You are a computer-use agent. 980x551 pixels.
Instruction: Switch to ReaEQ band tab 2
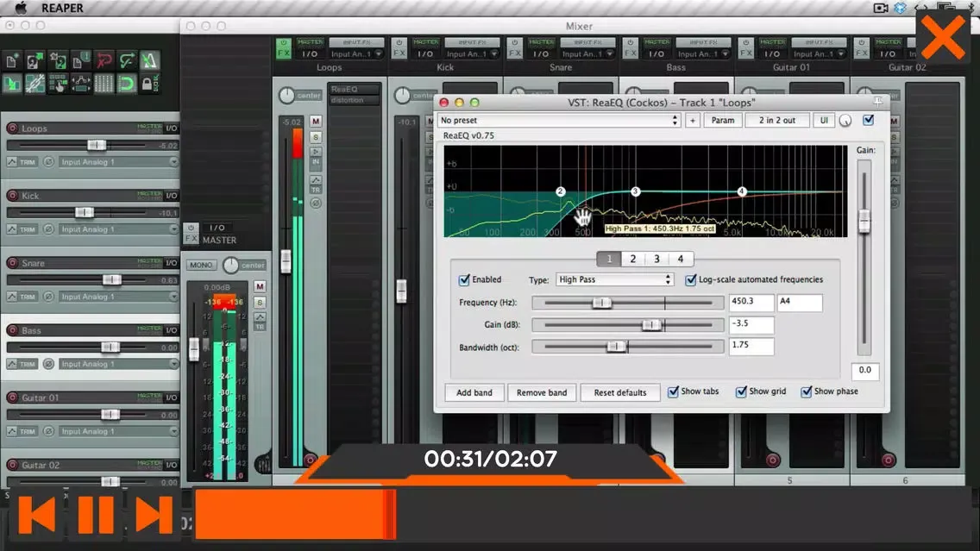click(633, 259)
